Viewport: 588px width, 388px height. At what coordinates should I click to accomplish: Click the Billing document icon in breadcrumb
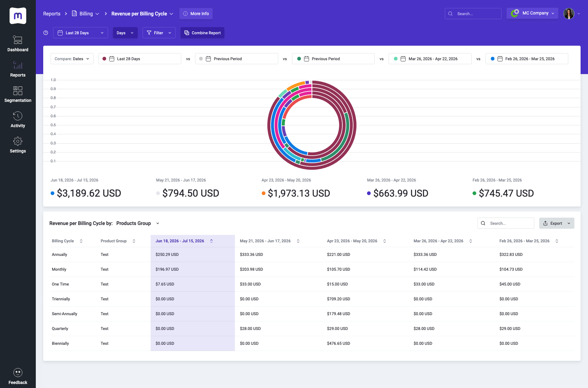point(74,13)
